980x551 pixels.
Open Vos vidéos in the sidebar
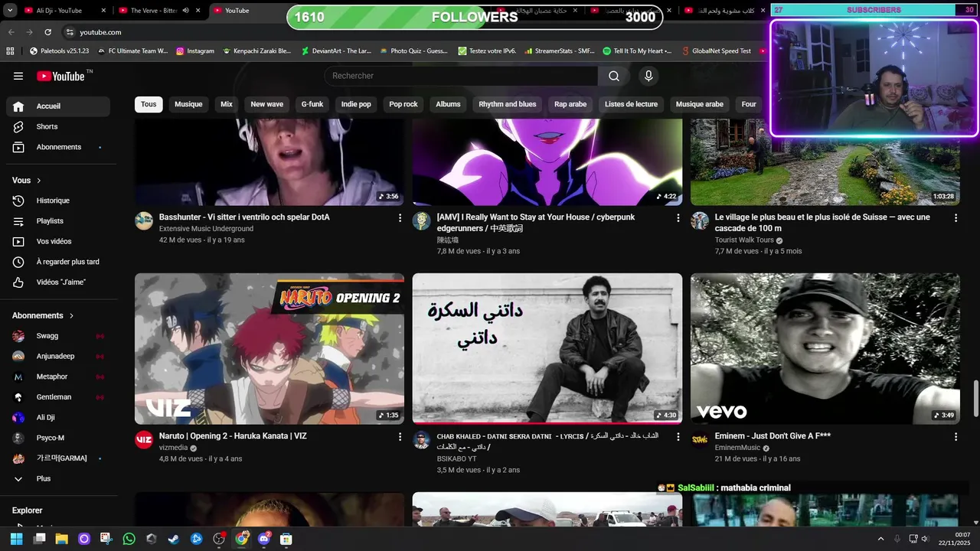coord(57,241)
